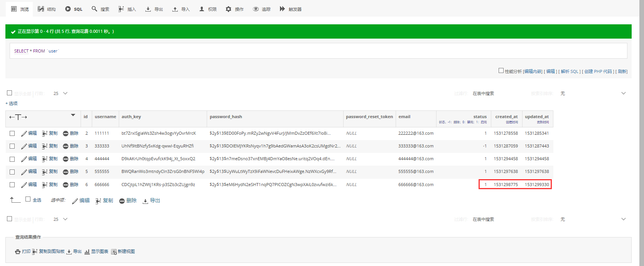Expand the column options arrow in table header
The width and height of the screenshot is (644, 266).
(73, 115)
